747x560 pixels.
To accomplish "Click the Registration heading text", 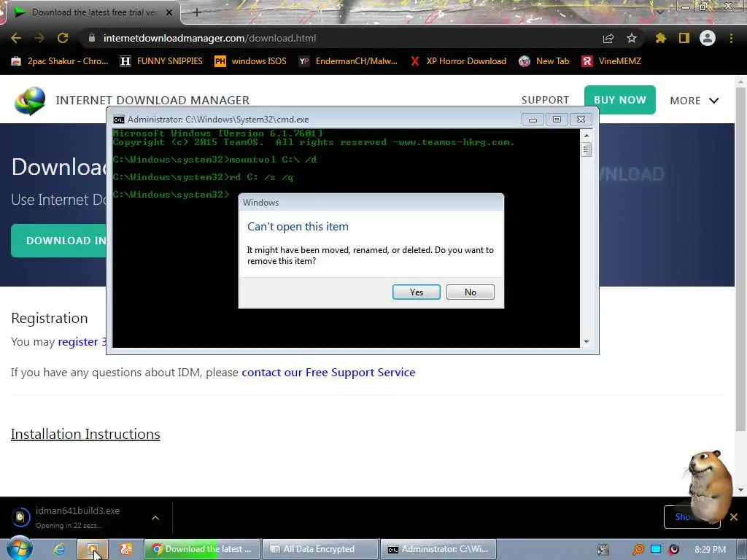I will pos(50,318).
